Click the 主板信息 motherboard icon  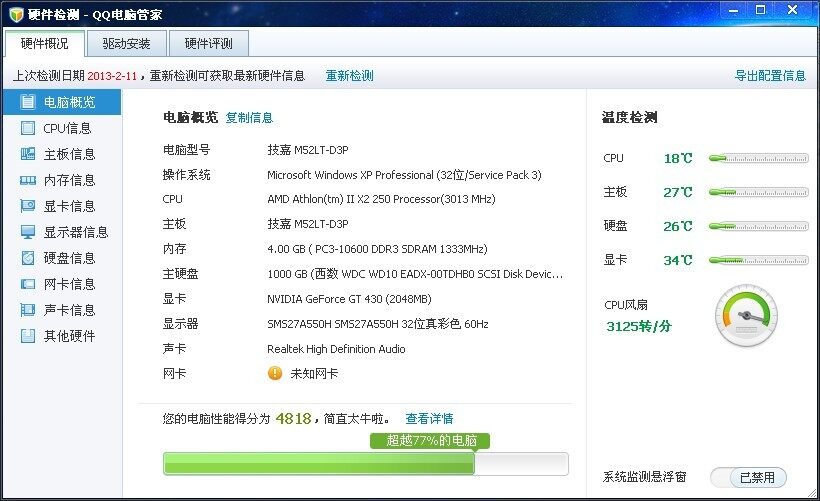pyautogui.click(x=28, y=154)
